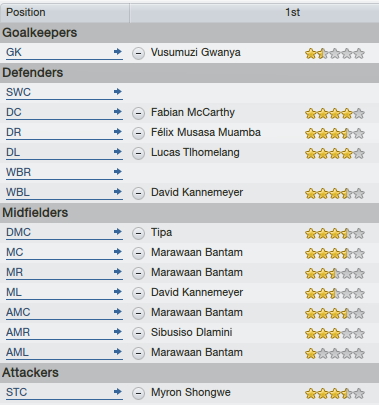
Task: Click the arrow icon in SWC row
Action: coord(117,92)
